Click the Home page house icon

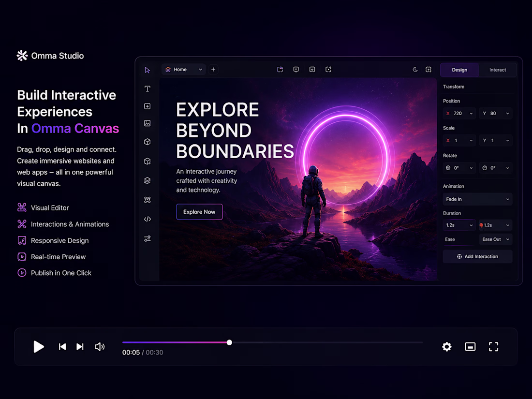click(168, 69)
